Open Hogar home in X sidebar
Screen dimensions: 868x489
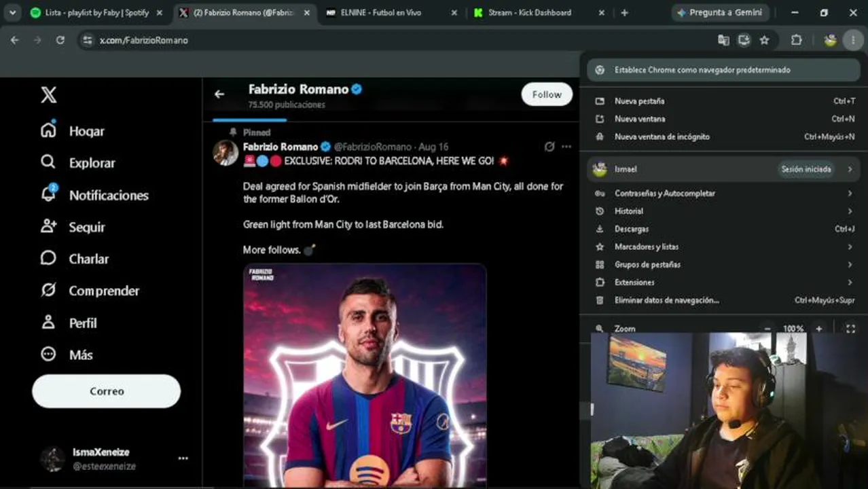tap(73, 130)
